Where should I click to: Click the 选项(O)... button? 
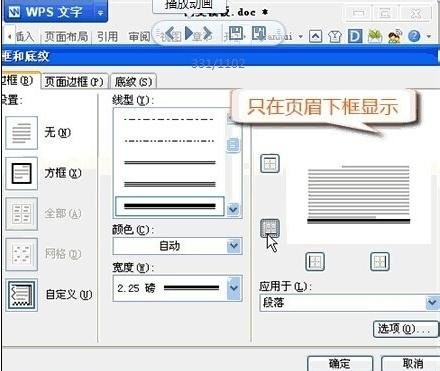pos(405,329)
